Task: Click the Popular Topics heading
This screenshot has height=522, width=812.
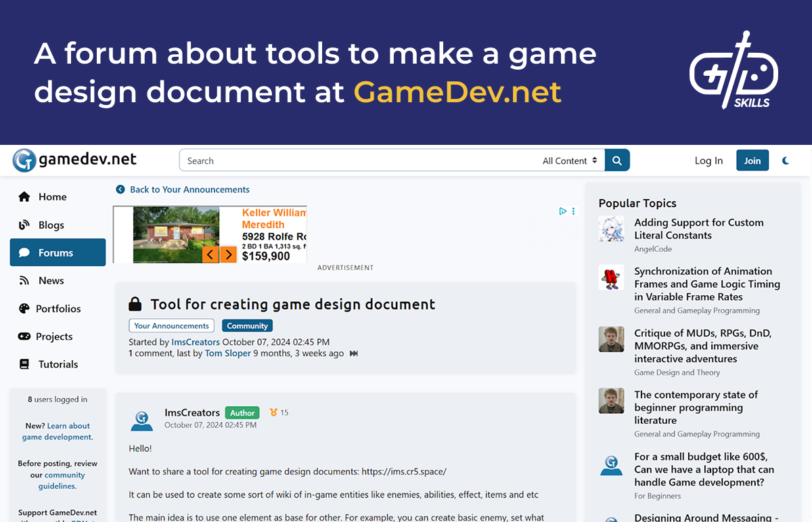Action: [x=637, y=203]
